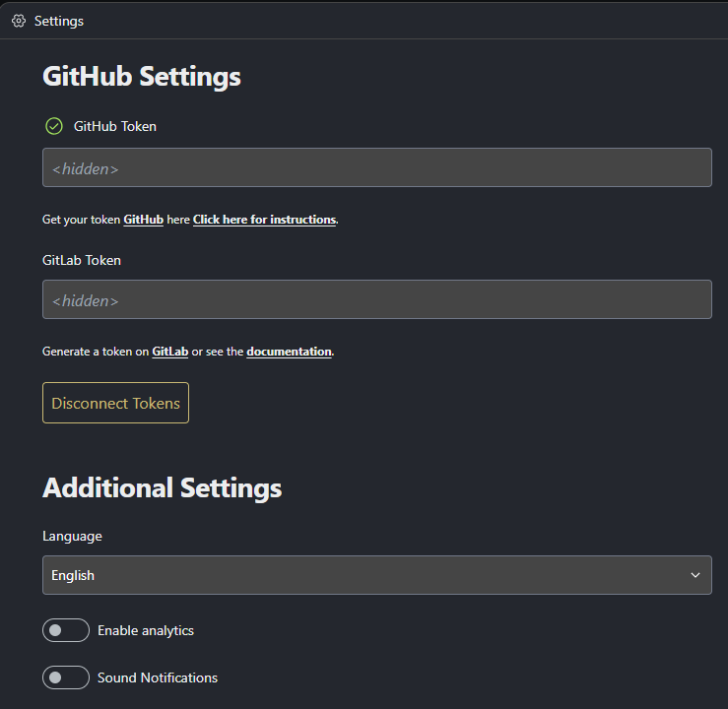
Task: Click the 'GitLab Token' field label
Action: (82, 261)
